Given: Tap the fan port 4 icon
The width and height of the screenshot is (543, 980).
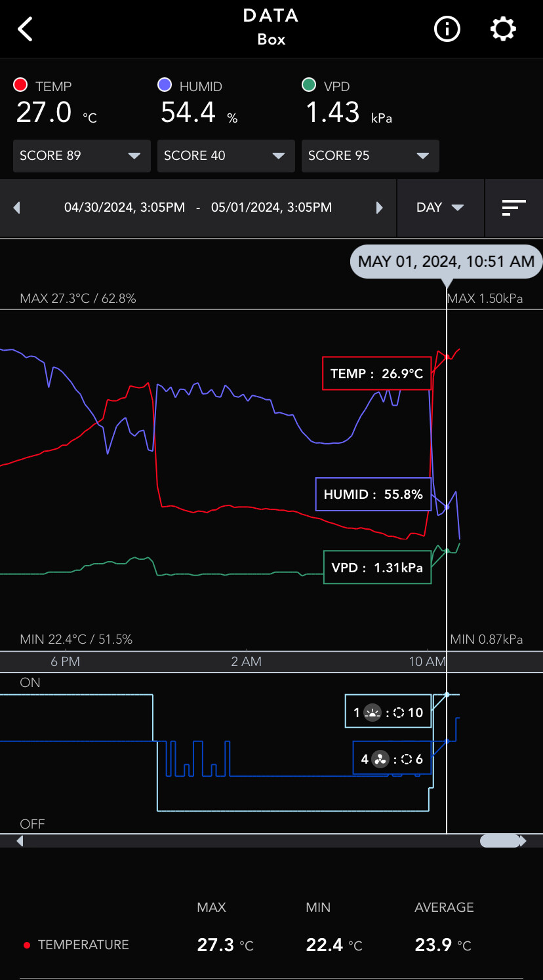Looking at the screenshot, I should pyautogui.click(x=380, y=760).
